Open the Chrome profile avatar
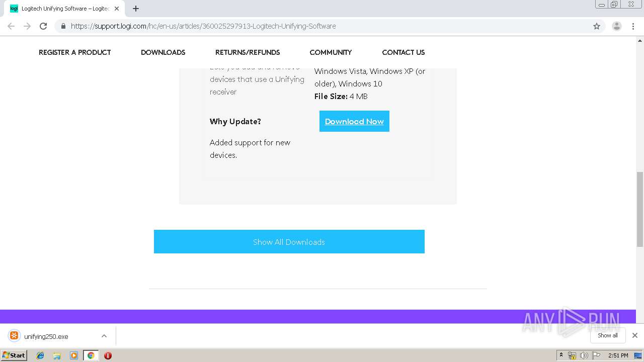Screen dimensions: 644x362 coord(617,26)
